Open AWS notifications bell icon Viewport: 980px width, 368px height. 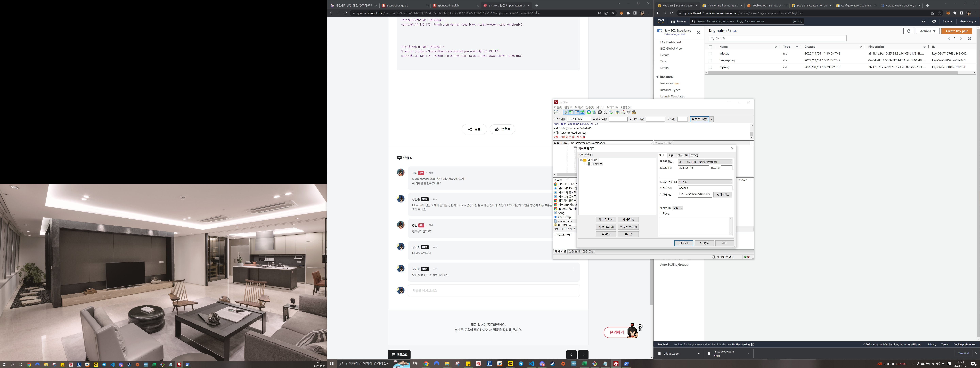(x=923, y=21)
